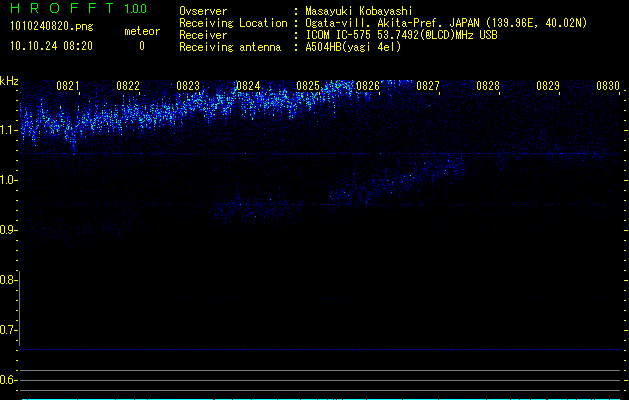Click the 0.9 kHz axis label

(x=7, y=230)
